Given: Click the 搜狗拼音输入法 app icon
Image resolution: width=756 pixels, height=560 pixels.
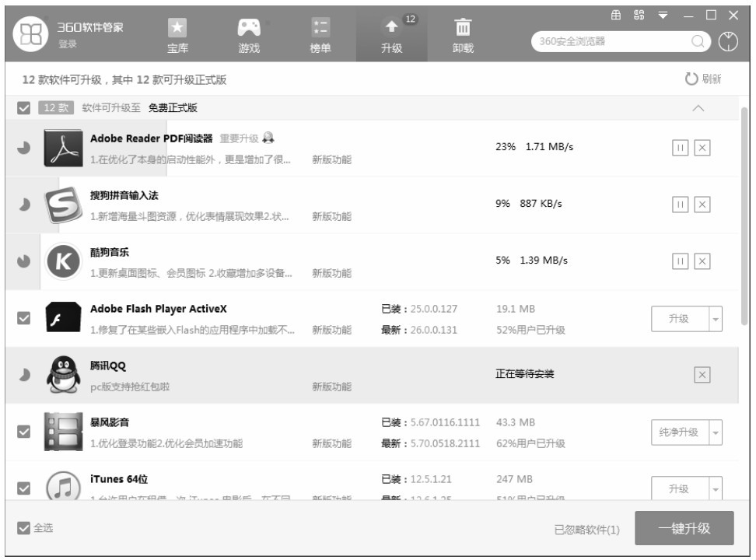Looking at the screenshot, I should point(63,205).
